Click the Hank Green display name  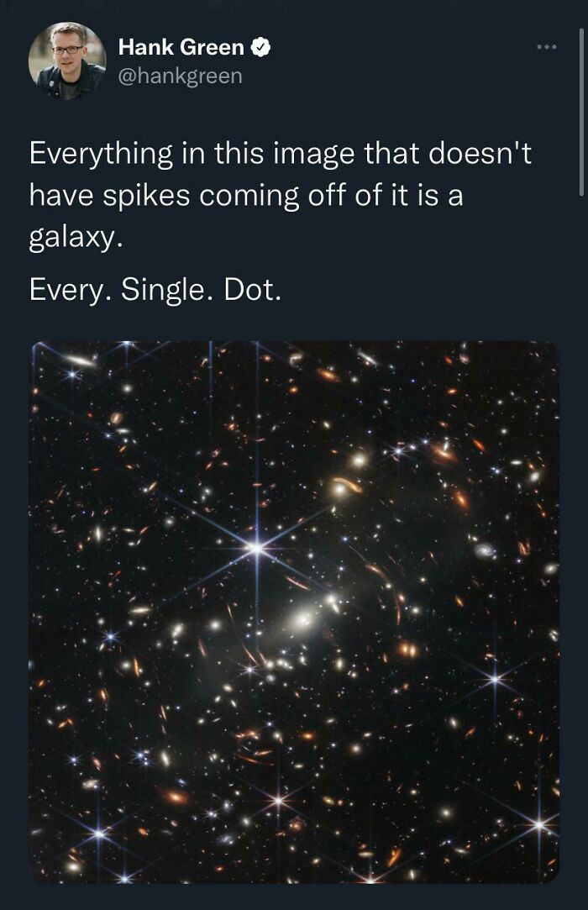pos(181,48)
